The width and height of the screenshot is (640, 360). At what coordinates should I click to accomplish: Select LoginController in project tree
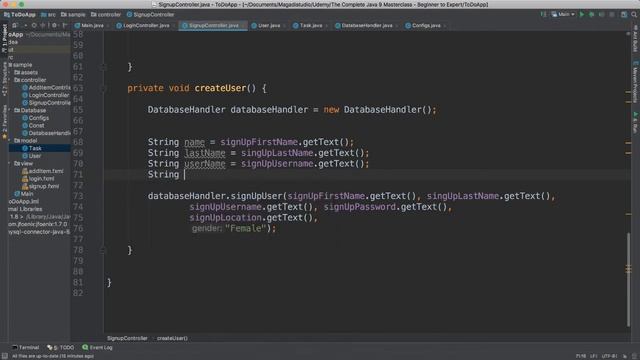(x=46, y=95)
